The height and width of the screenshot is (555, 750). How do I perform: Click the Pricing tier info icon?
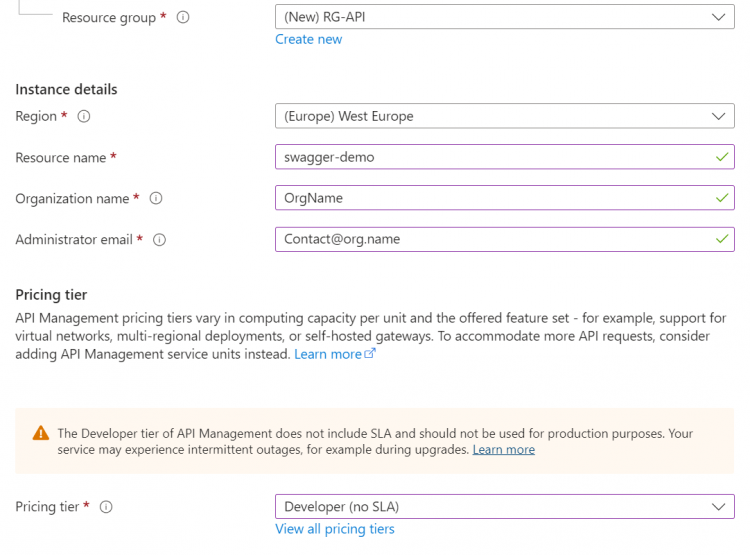pyautogui.click(x=106, y=507)
